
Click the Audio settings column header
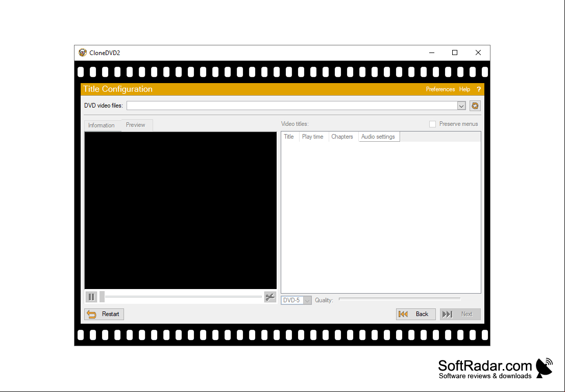tap(378, 137)
